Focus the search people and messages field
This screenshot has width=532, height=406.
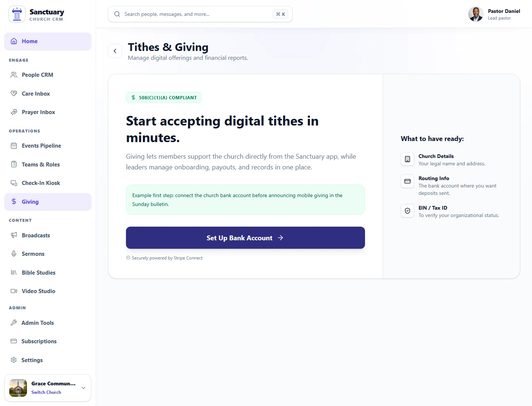point(200,14)
